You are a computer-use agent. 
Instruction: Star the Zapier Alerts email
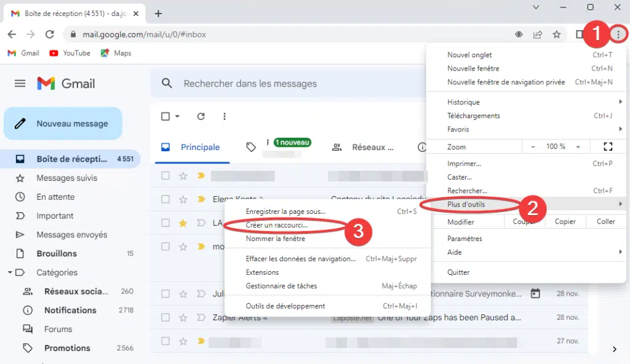pyautogui.click(x=183, y=317)
